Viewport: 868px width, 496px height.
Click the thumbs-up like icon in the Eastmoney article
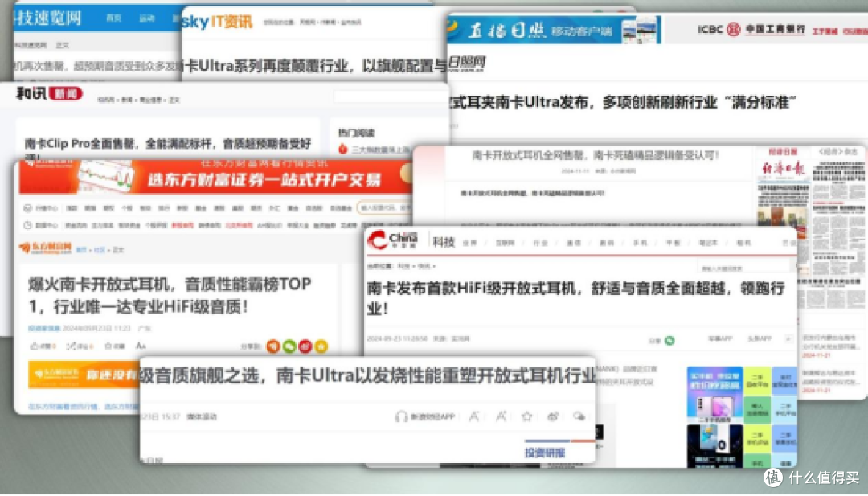pyautogui.click(x=35, y=346)
